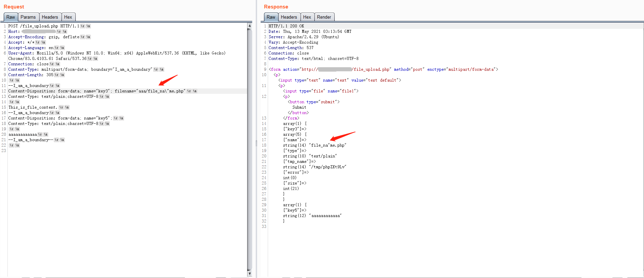Open the response Render tab
The image size is (644, 278).
324,17
